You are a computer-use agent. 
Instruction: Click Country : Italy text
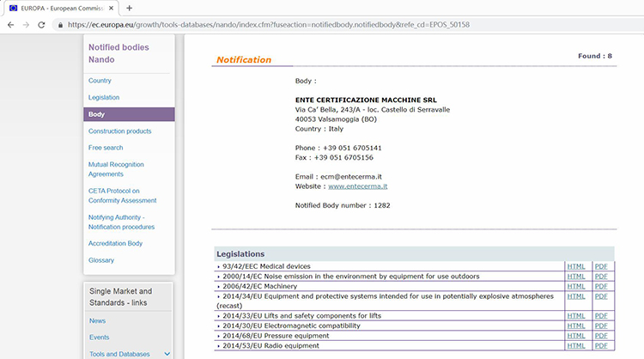click(x=319, y=129)
